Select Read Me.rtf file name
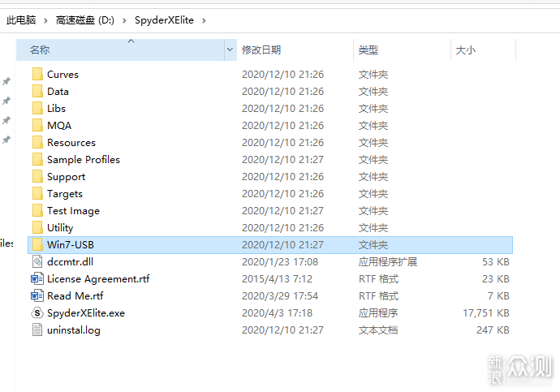Screen dimensions: 560x392 click(x=75, y=296)
